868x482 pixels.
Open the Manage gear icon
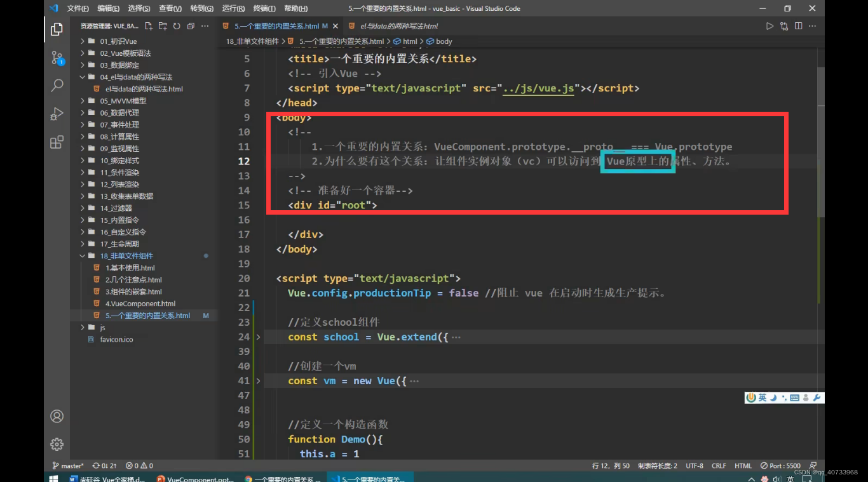pos(57,444)
